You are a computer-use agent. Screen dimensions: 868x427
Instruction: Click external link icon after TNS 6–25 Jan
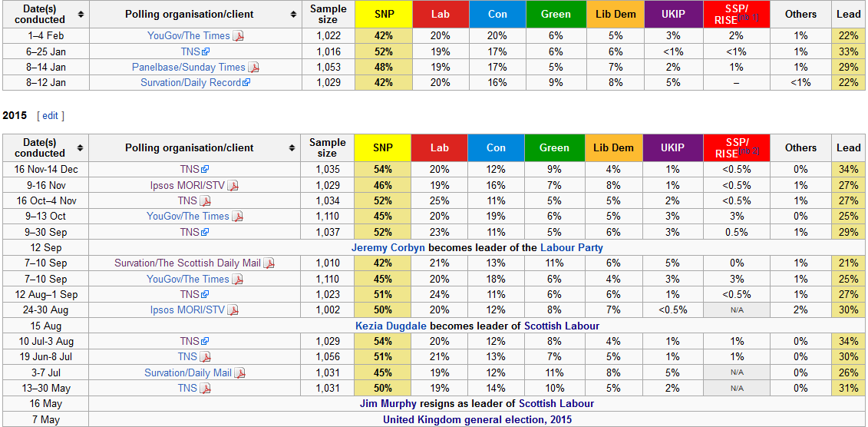coord(206,52)
